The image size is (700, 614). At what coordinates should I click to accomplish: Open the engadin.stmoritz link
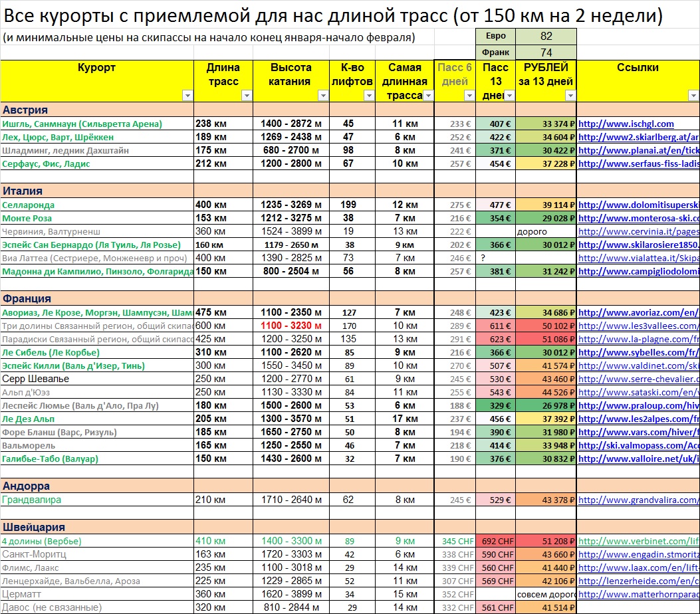[639, 555]
